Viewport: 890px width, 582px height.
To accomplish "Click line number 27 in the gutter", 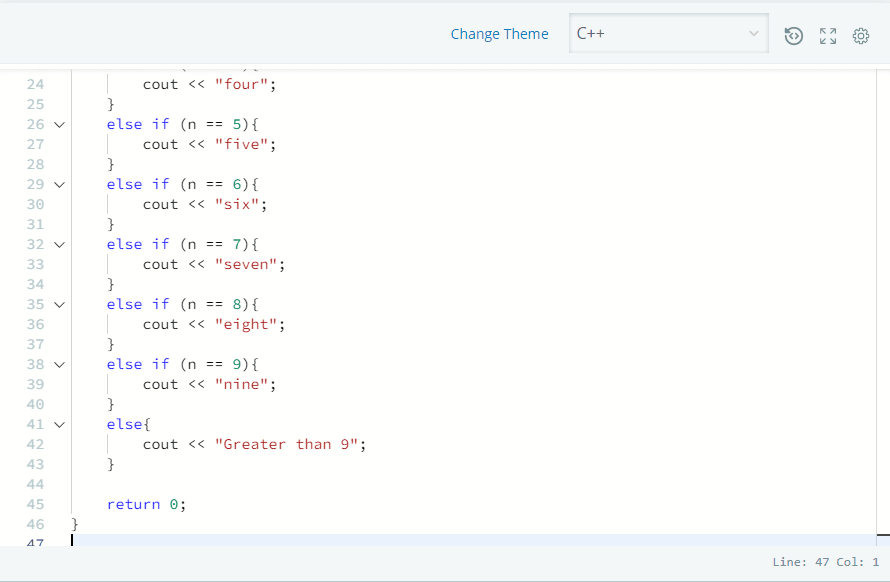I will 35,144.
